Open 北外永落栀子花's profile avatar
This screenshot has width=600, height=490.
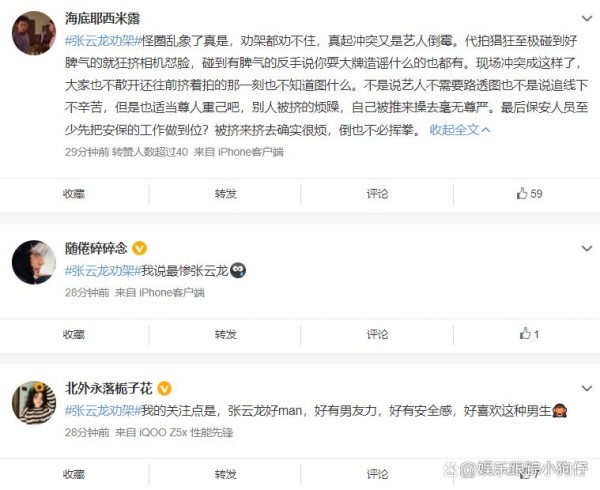(34, 403)
